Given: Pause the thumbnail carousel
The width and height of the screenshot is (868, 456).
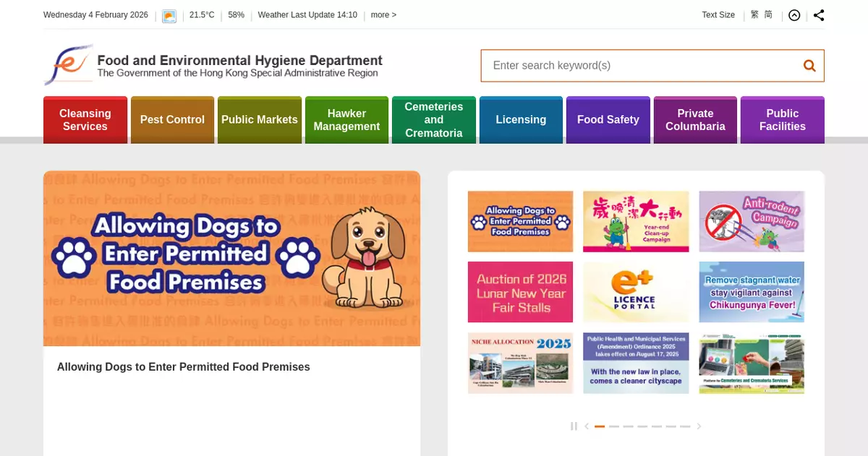Looking at the screenshot, I should tap(574, 426).
